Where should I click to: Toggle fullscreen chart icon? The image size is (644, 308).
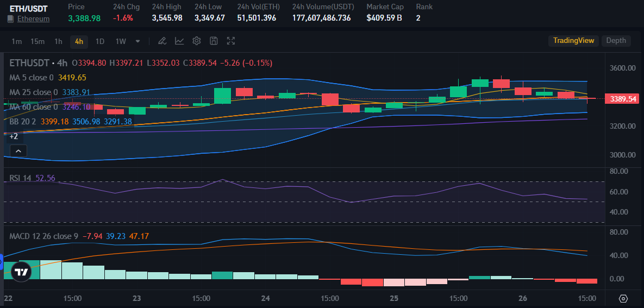pyautogui.click(x=231, y=41)
